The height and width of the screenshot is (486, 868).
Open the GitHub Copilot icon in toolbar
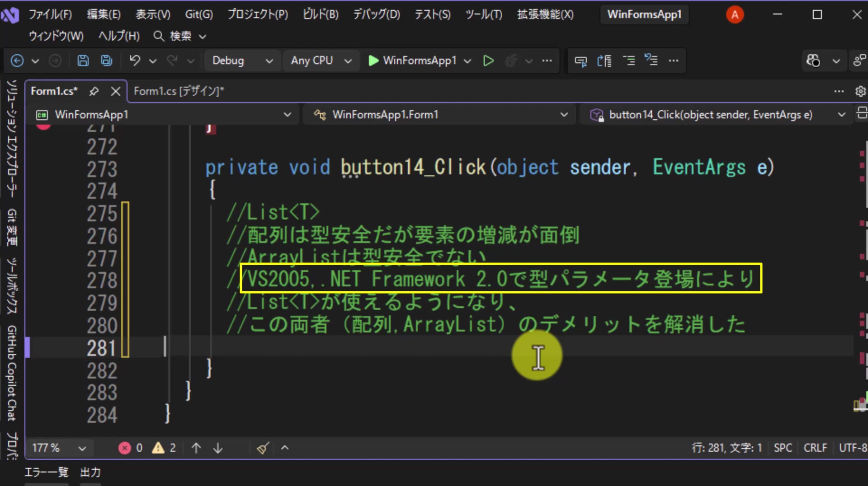click(813, 61)
